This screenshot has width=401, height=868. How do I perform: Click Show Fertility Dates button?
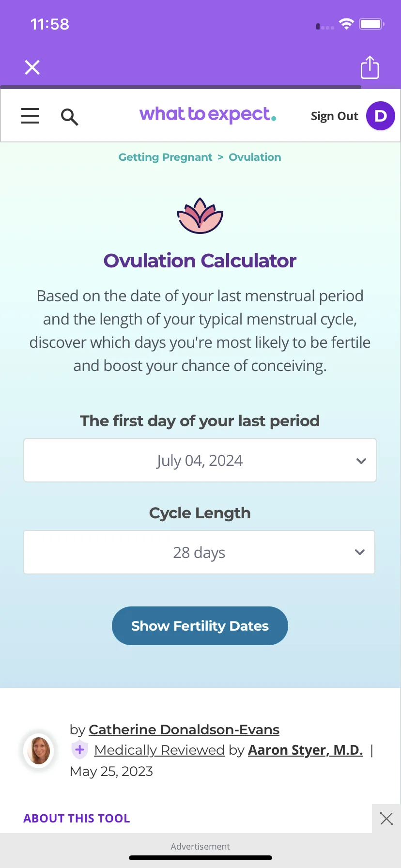tap(200, 626)
